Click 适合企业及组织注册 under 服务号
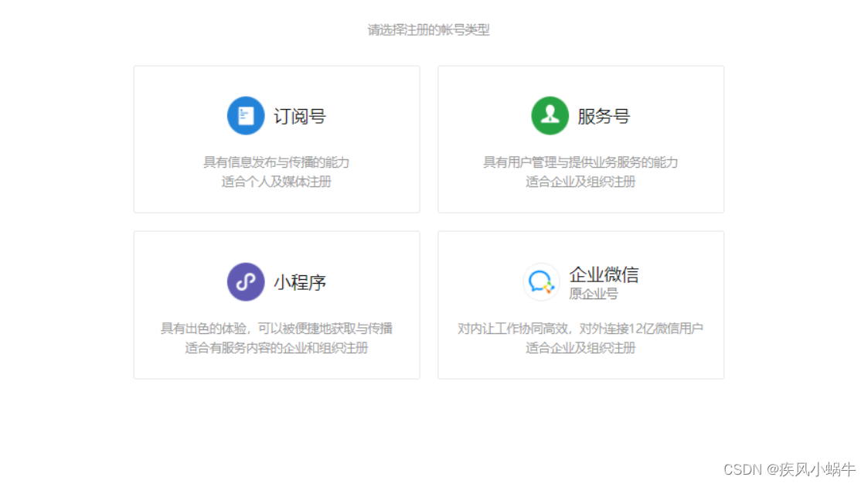868x484 pixels. coord(580,182)
